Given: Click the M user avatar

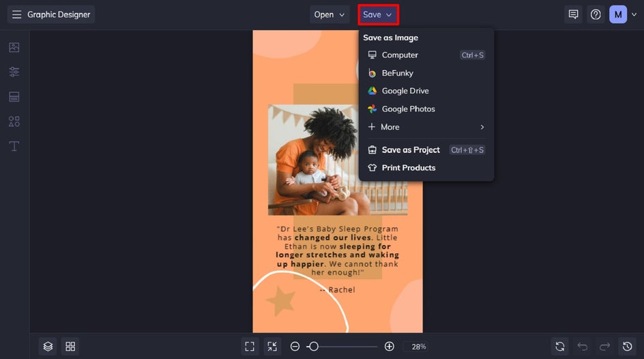Looking at the screenshot, I should point(618,15).
